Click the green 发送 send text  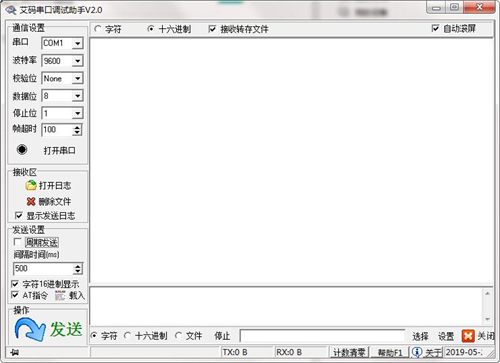(66, 329)
